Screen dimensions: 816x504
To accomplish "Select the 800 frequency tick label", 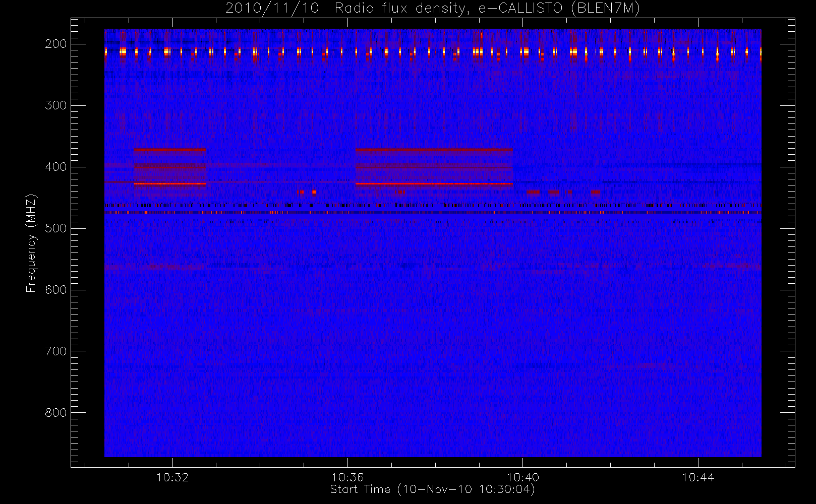I will tap(56, 413).
